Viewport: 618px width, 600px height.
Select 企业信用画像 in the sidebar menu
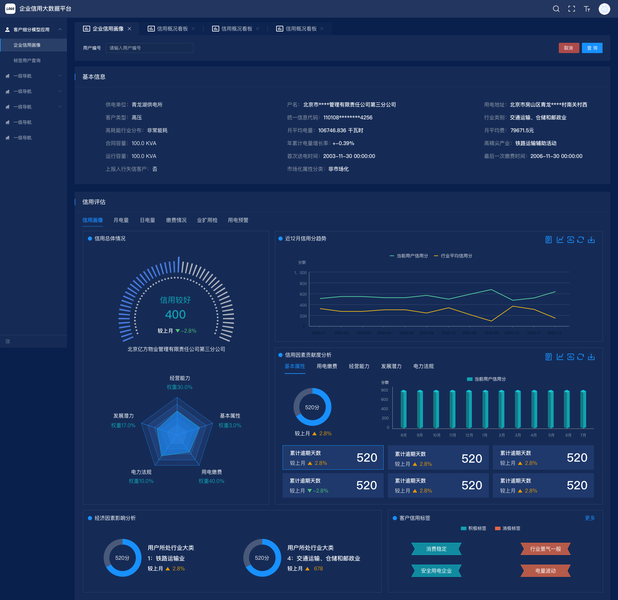click(x=33, y=45)
